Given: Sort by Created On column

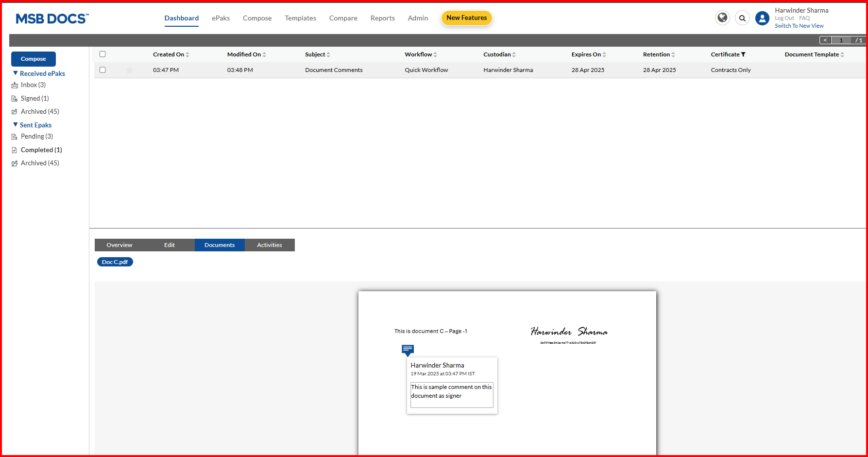Looking at the screenshot, I should tap(187, 54).
